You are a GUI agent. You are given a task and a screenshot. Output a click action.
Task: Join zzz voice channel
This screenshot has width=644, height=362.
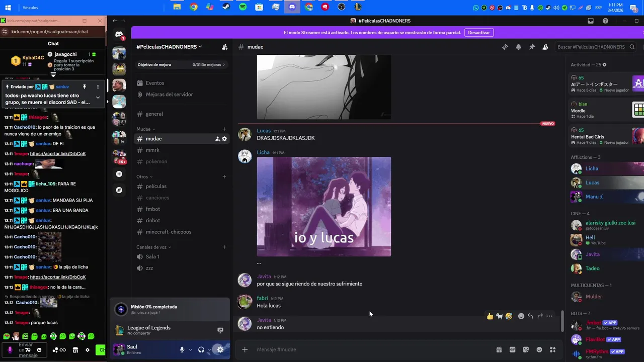181,268
